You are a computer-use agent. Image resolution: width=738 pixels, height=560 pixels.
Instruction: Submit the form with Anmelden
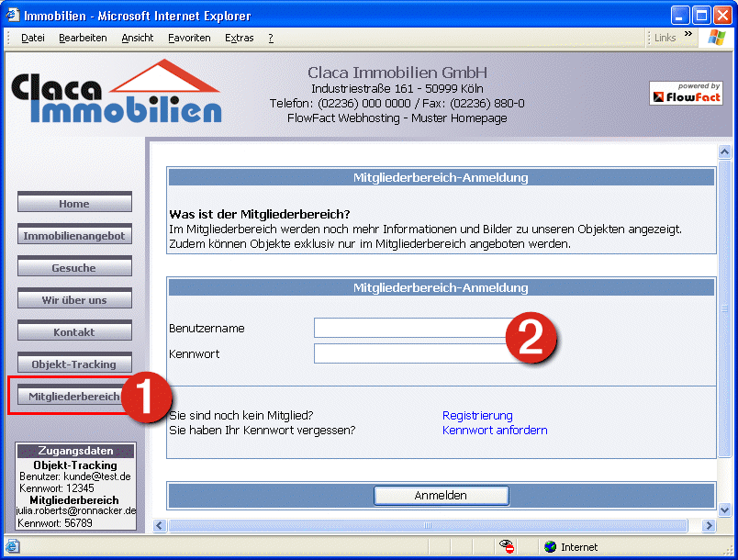[x=441, y=496]
